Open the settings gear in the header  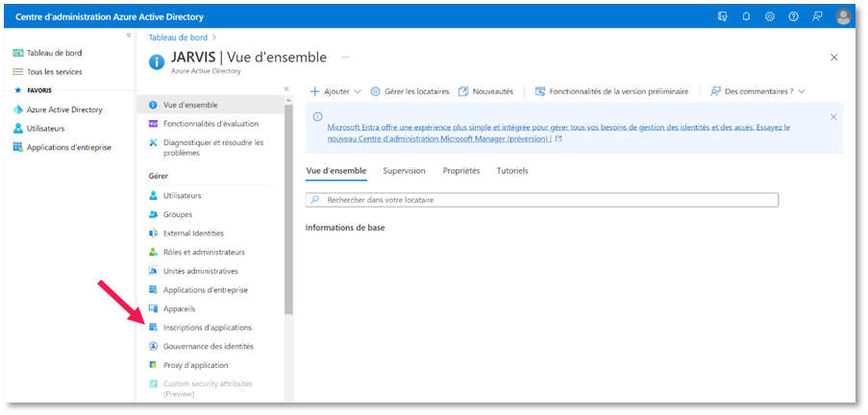[769, 16]
